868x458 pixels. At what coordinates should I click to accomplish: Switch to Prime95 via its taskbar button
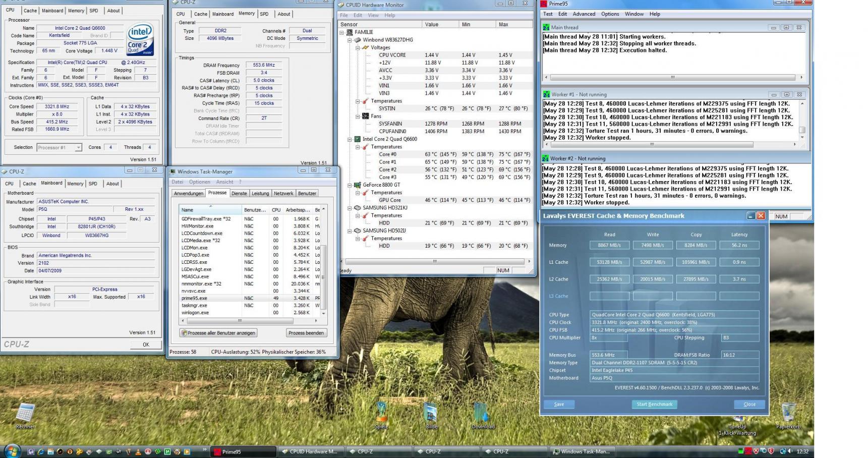(243, 451)
